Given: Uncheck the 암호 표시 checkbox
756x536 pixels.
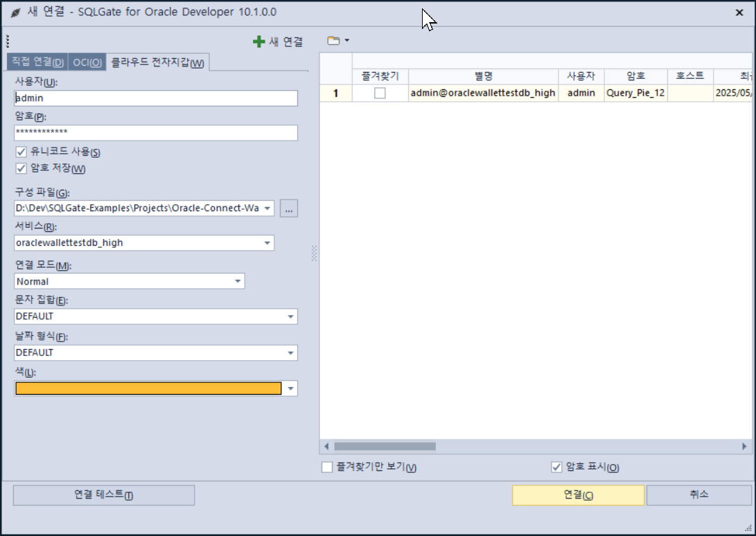Looking at the screenshot, I should pos(556,467).
